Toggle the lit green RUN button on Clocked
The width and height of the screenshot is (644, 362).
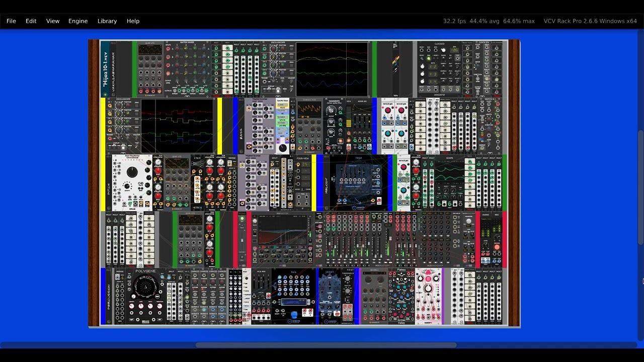pyautogui.click(x=429, y=58)
